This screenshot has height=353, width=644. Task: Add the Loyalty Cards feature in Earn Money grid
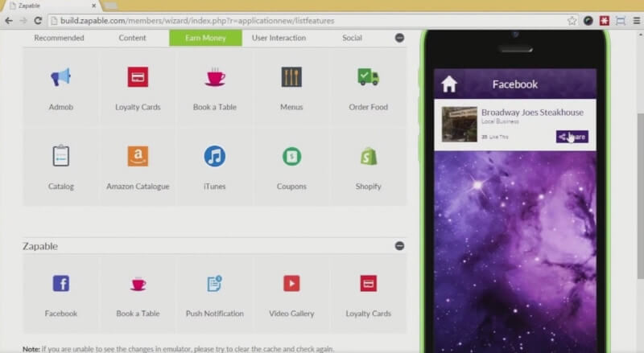(138, 77)
